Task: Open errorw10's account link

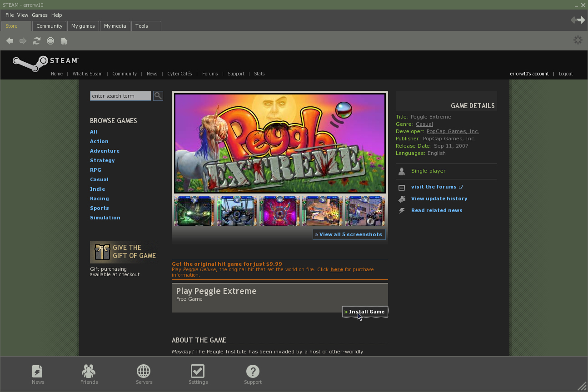Action: [x=529, y=74]
